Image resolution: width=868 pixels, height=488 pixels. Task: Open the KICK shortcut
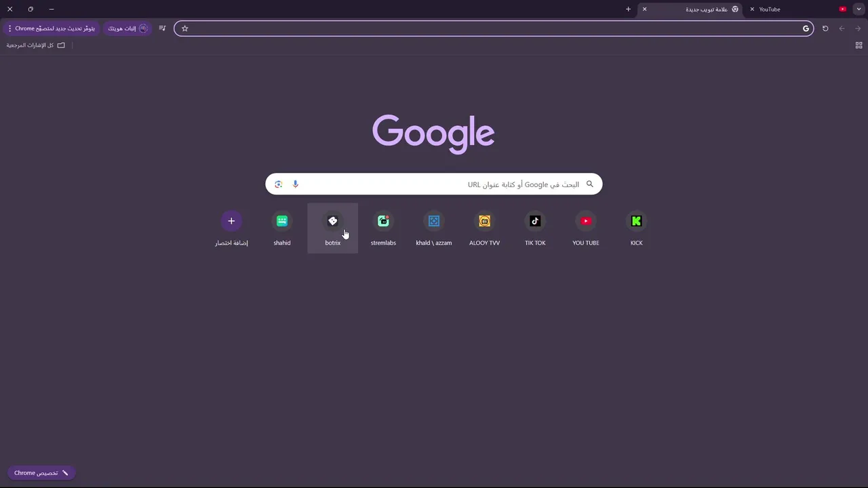pyautogui.click(x=636, y=228)
